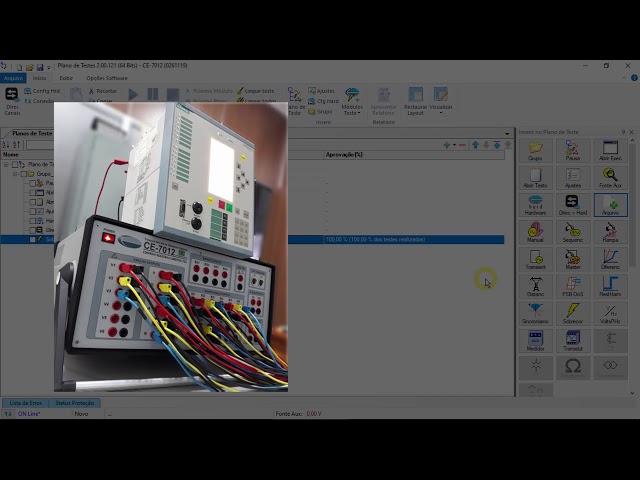Image resolution: width=640 pixels, height=480 pixels.
Task: Switch to the Exibir ribbon tab
Action: coord(66,78)
